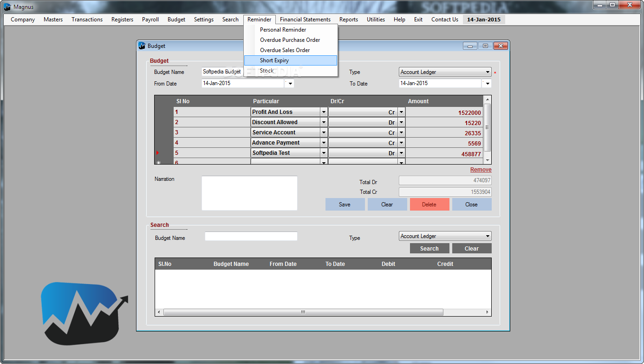Image resolution: width=644 pixels, height=364 pixels.
Task: Click the Credit column header in results
Action: tap(445, 264)
